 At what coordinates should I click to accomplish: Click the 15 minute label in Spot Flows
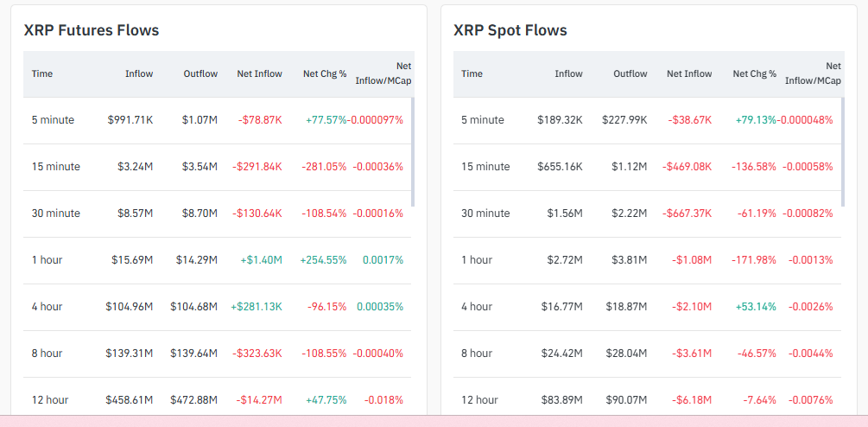point(486,167)
